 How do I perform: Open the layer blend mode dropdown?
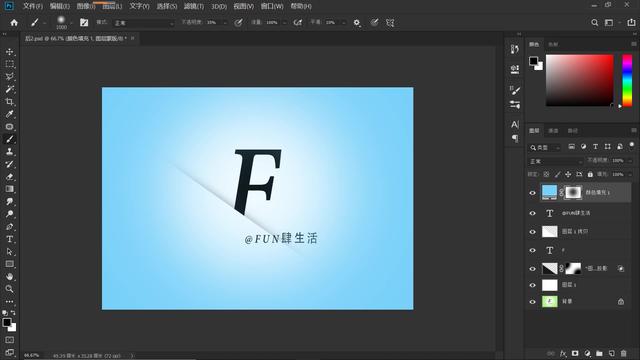point(555,161)
